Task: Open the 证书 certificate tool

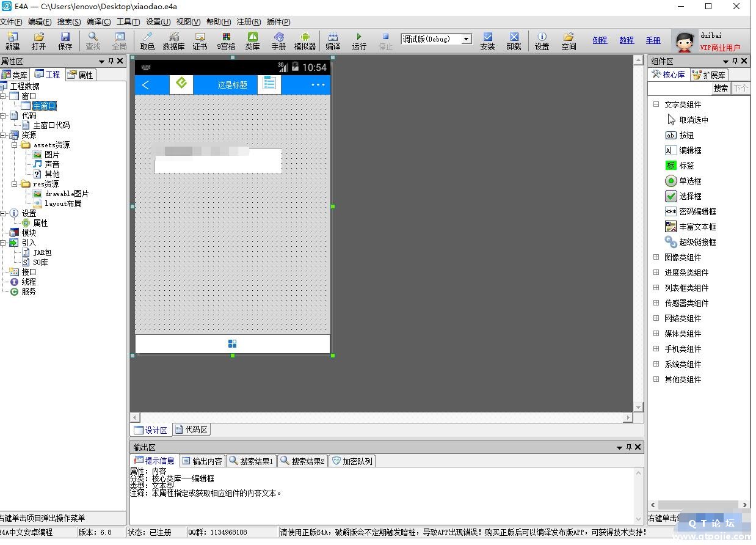Action: tap(200, 41)
